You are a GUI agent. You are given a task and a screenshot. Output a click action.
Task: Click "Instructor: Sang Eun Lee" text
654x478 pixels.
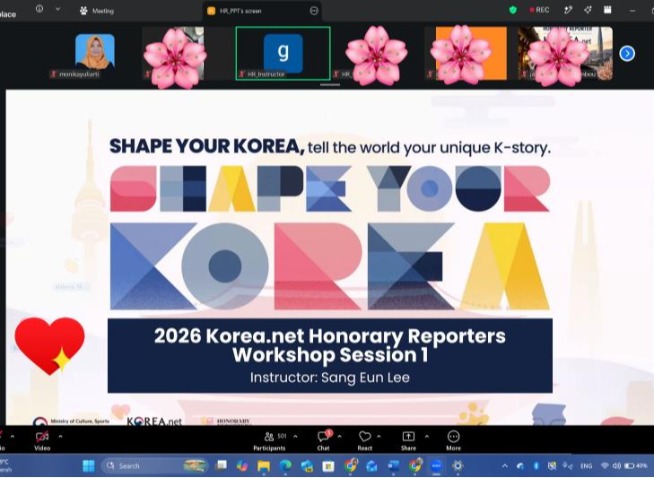330,377
